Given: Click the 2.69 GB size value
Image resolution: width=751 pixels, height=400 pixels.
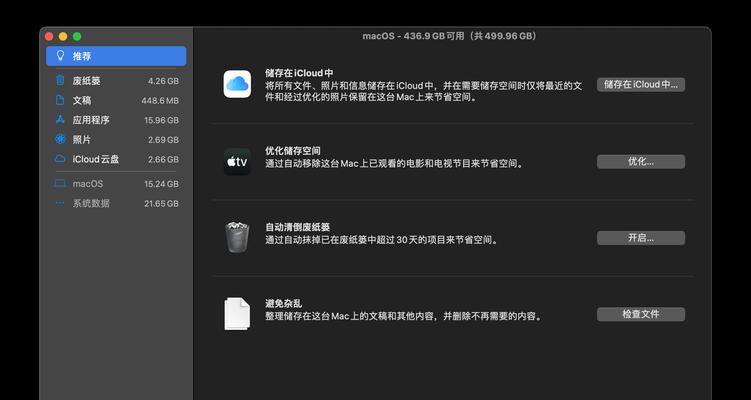Looking at the screenshot, I should point(163,140).
